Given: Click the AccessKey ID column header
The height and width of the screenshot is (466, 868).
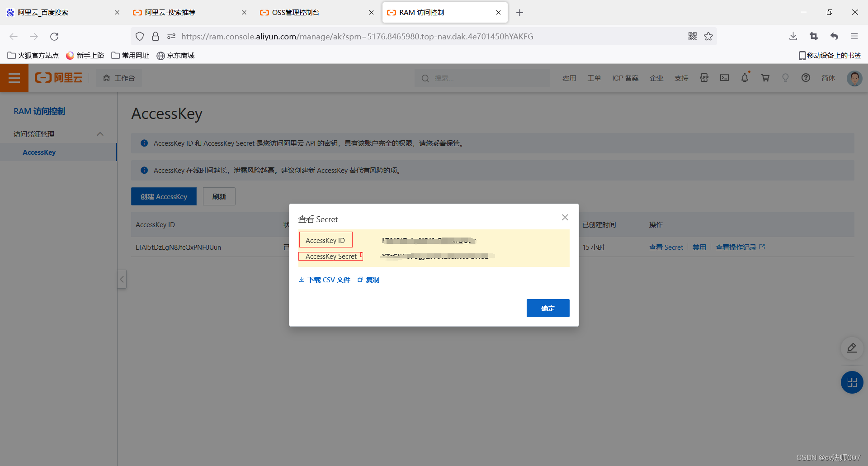Looking at the screenshot, I should tap(155, 225).
